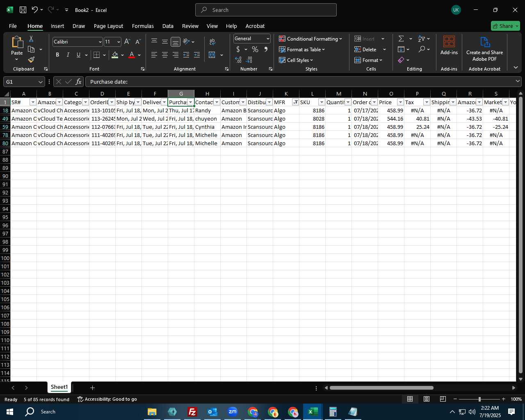Click the Share button
The image size is (525, 420).
pyautogui.click(x=505, y=26)
